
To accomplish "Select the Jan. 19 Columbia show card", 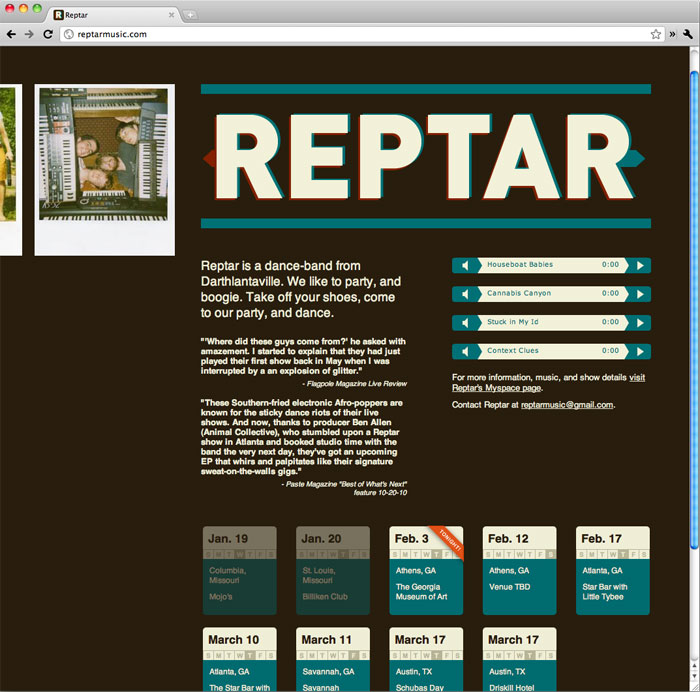I will point(240,570).
